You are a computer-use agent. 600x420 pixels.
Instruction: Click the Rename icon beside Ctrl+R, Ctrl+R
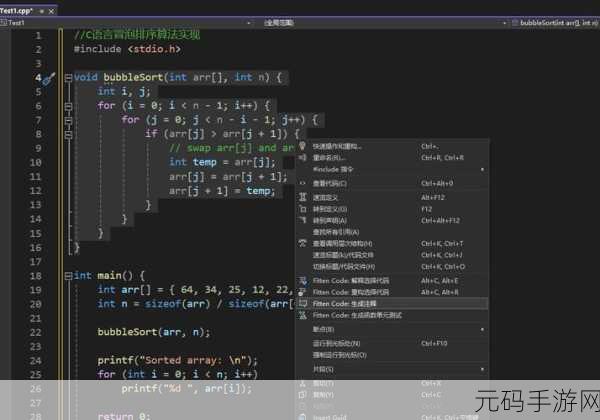[x=302, y=158]
